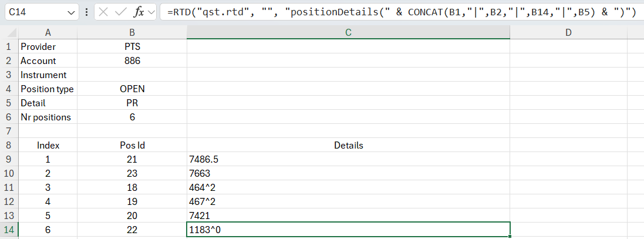Select column A header
Viewport: 644px width, 239px height.
pyautogui.click(x=48, y=32)
